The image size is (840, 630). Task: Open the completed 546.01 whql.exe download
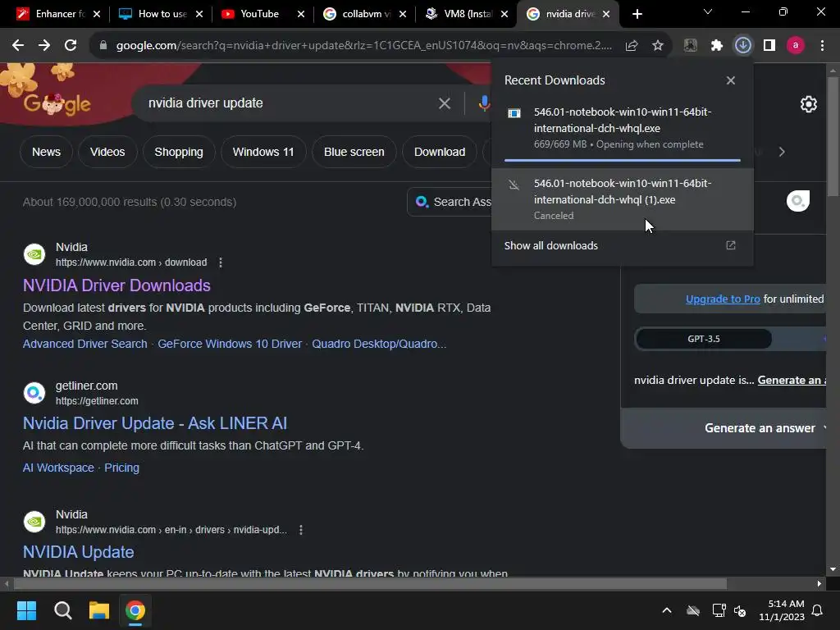(622, 128)
